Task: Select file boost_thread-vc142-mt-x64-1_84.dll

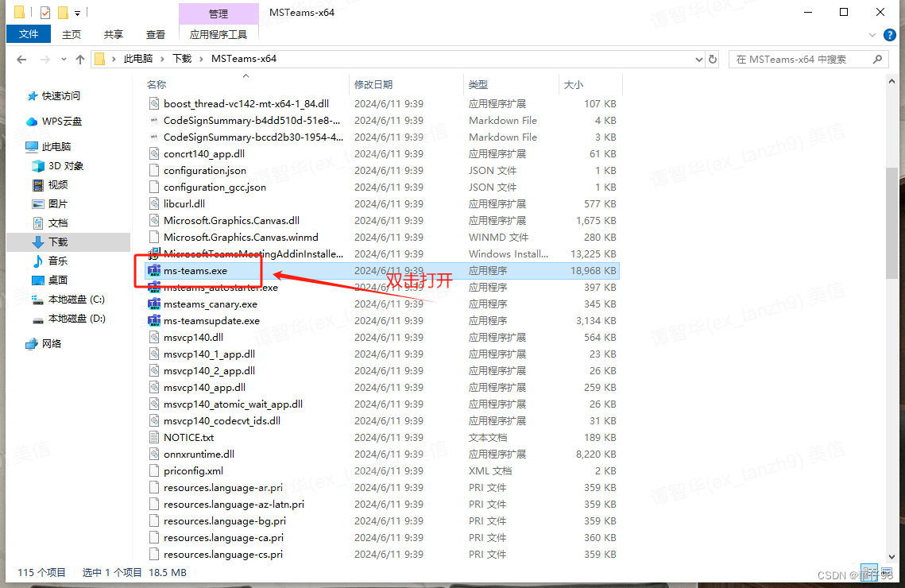Action: click(x=246, y=104)
